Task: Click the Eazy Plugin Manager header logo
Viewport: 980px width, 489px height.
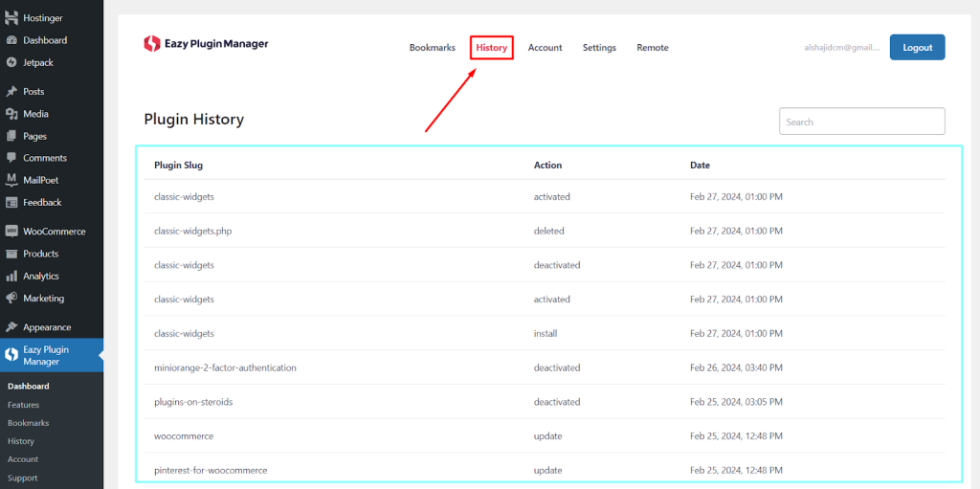Action: 207,44
